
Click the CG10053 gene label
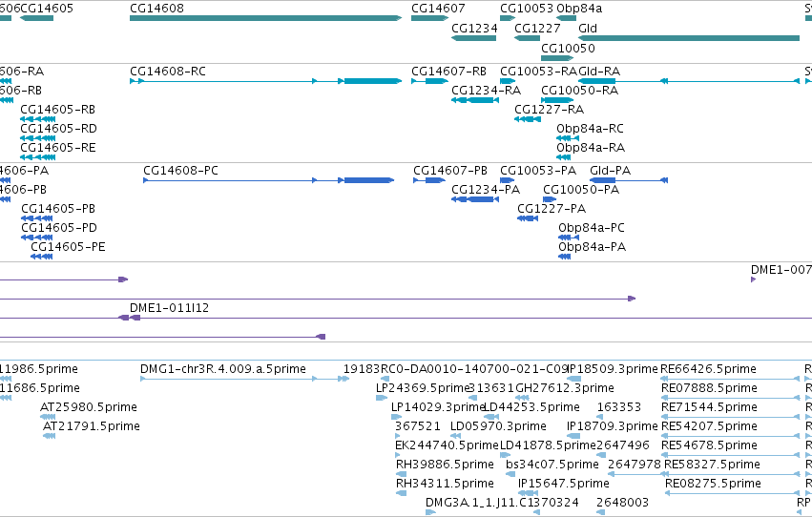tap(527, 9)
